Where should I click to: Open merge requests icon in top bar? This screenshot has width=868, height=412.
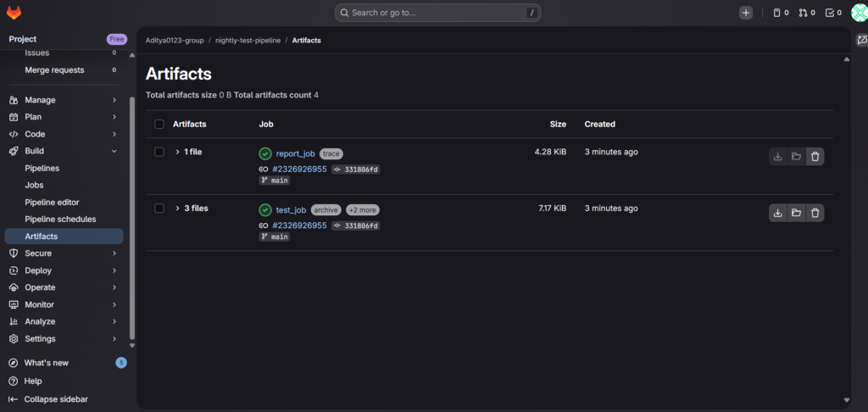coord(806,13)
